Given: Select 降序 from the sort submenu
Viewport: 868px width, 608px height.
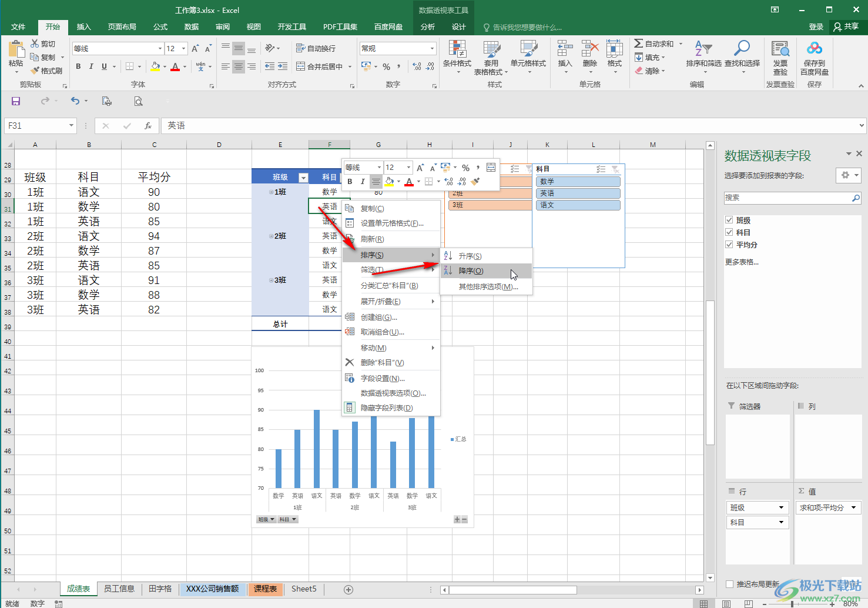Looking at the screenshot, I should pyautogui.click(x=471, y=271).
